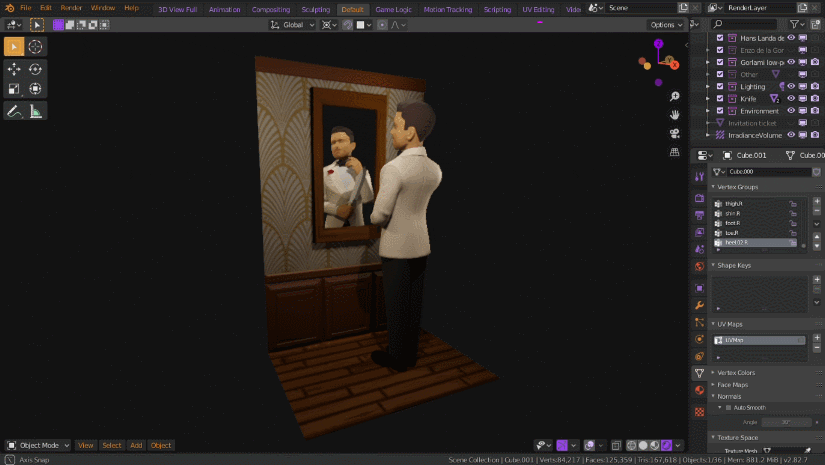Open the Global transform orientation dropdown
Image resolution: width=825 pixels, height=465 pixels.
pyautogui.click(x=293, y=25)
